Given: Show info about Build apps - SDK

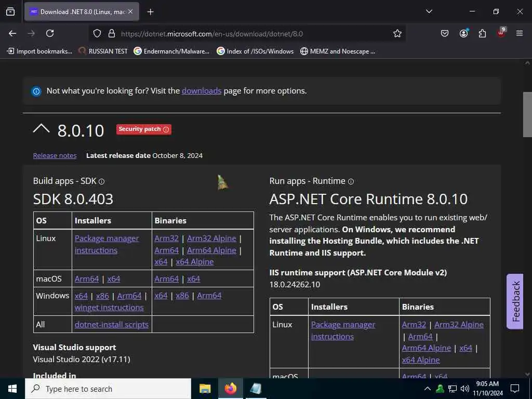Looking at the screenshot, I should click(101, 181).
